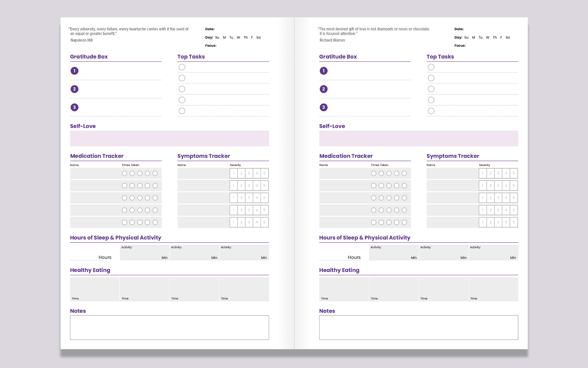The width and height of the screenshot is (588, 368).
Task: Check the third Top Tasks circle on left page
Action: 182,89
